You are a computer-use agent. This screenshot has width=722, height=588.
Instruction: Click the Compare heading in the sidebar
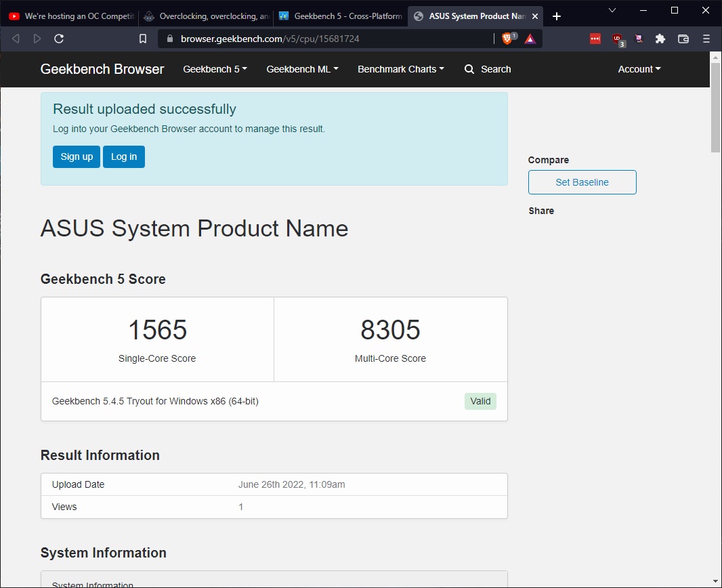[549, 161]
